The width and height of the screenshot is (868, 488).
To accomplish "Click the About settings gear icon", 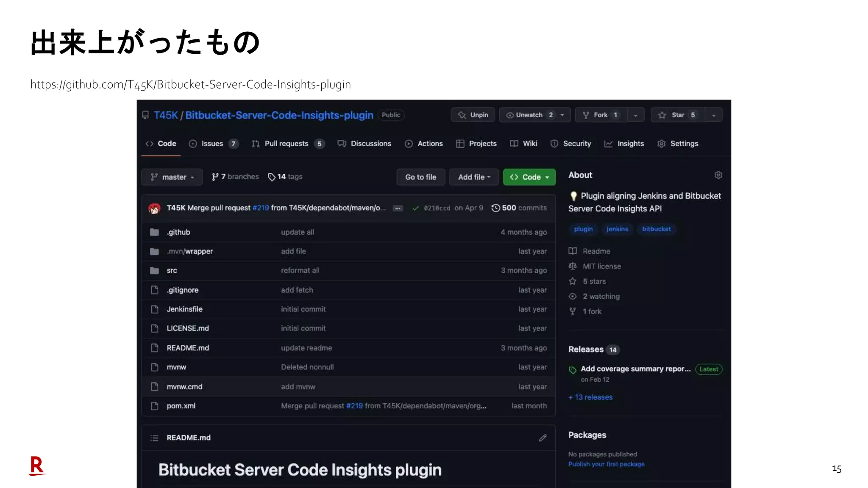I will pyautogui.click(x=718, y=175).
